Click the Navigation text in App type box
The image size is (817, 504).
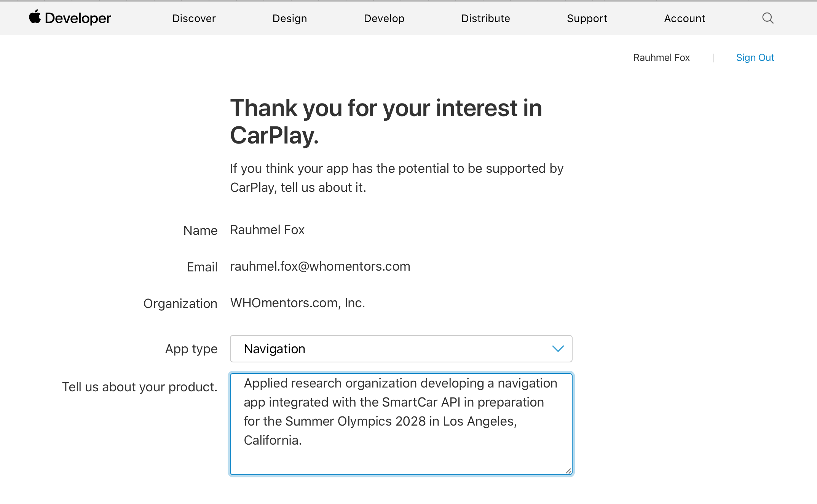[274, 349]
